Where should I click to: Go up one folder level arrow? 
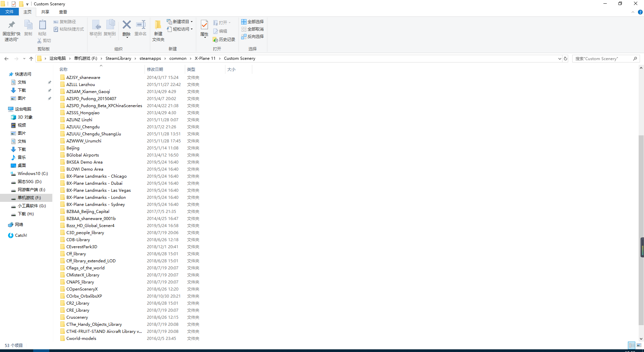pyautogui.click(x=31, y=59)
